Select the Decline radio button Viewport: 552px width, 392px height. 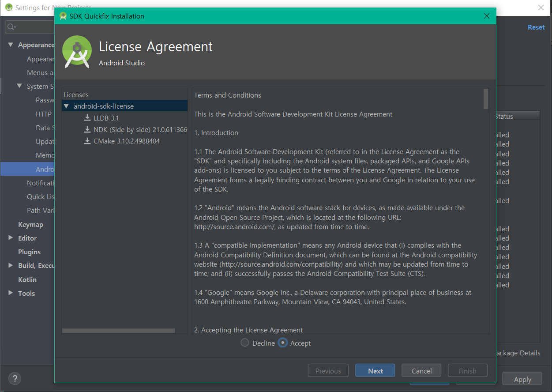click(245, 343)
